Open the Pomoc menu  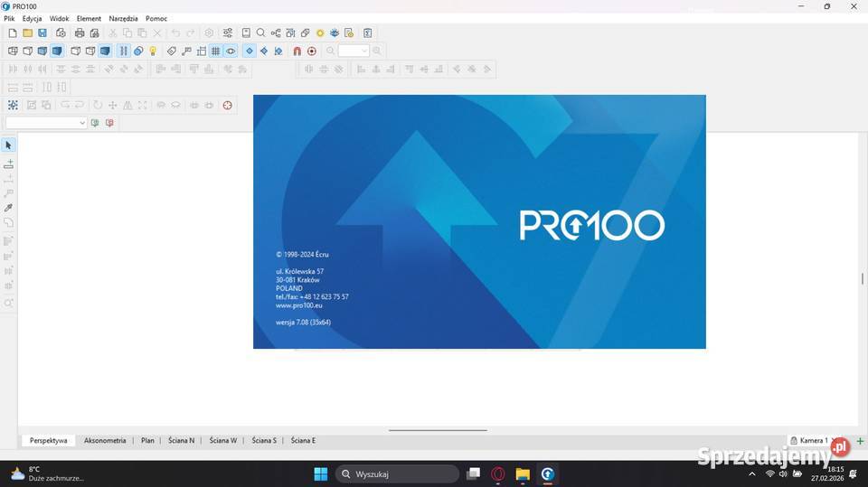[156, 18]
